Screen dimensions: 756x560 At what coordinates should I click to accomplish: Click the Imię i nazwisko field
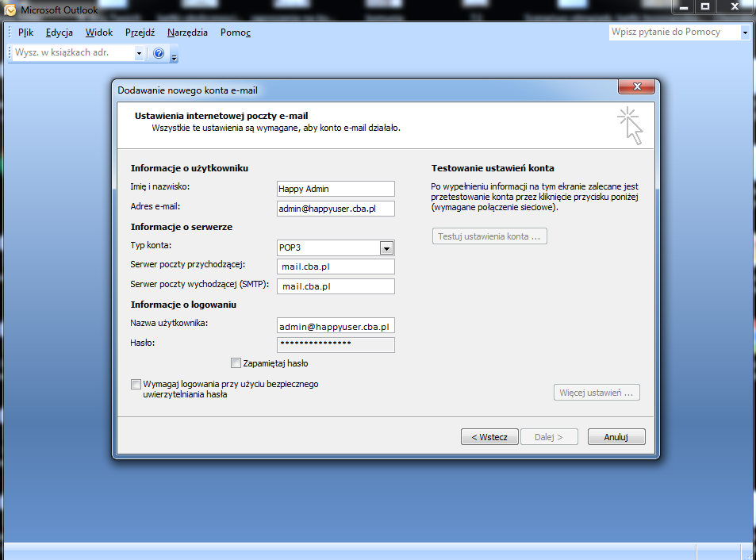pyautogui.click(x=336, y=189)
